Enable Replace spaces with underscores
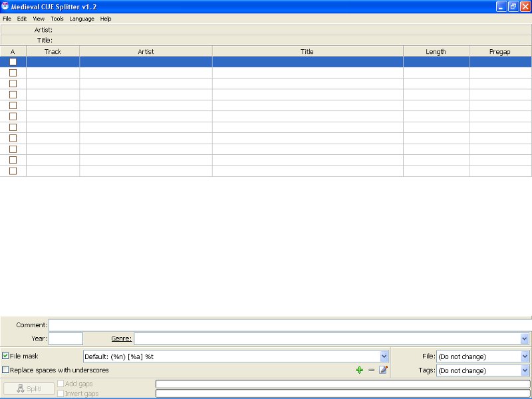532x399 pixels. pyautogui.click(x=6, y=370)
